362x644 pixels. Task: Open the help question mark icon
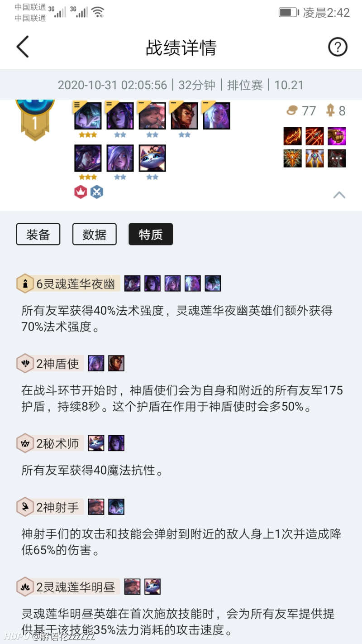pyautogui.click(x=338, y=47)
